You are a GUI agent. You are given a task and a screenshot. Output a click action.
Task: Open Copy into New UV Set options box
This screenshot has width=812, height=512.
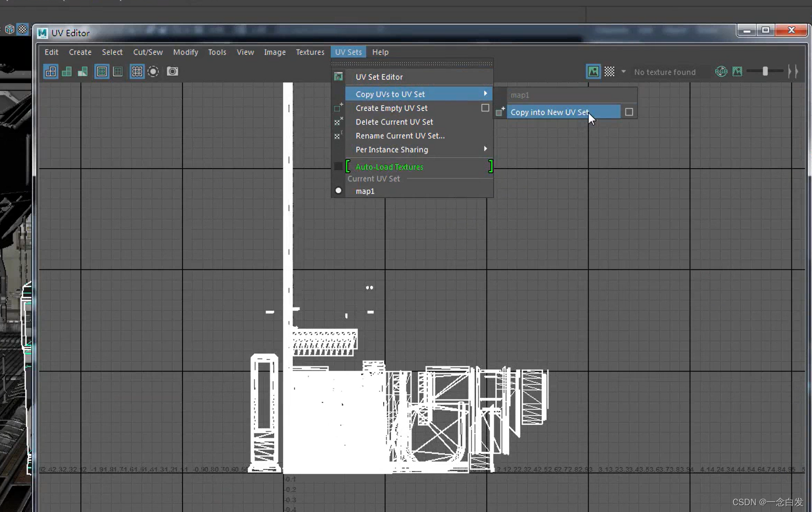[629, 112]
